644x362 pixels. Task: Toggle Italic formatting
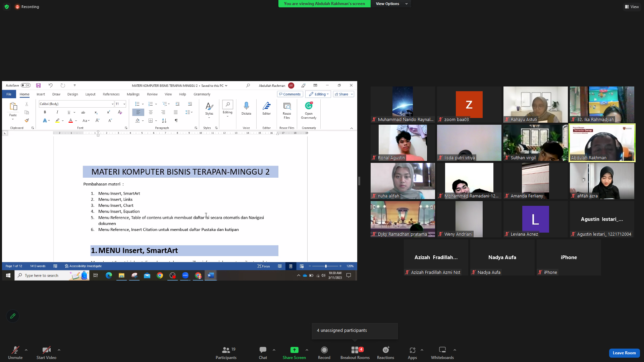point(57,112)
